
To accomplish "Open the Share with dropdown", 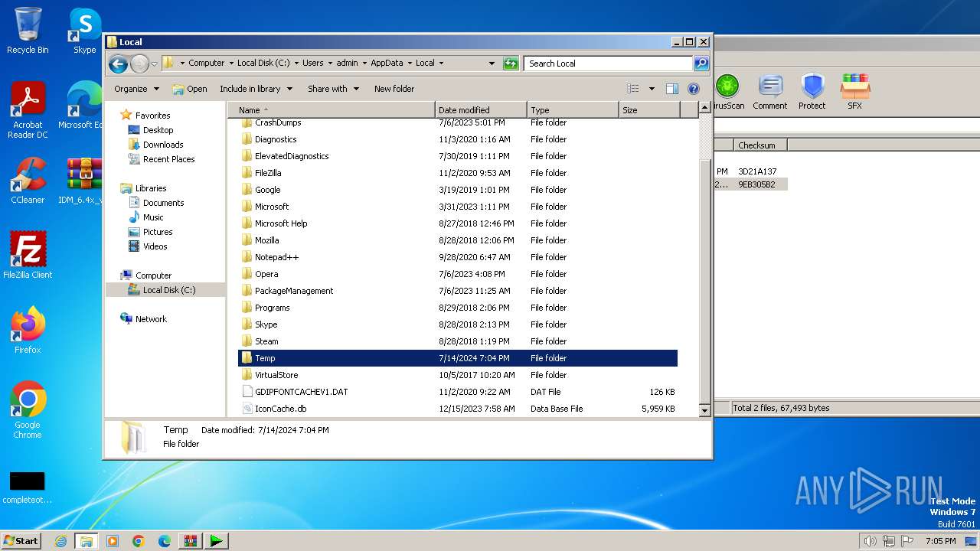I will pos(333,89).
